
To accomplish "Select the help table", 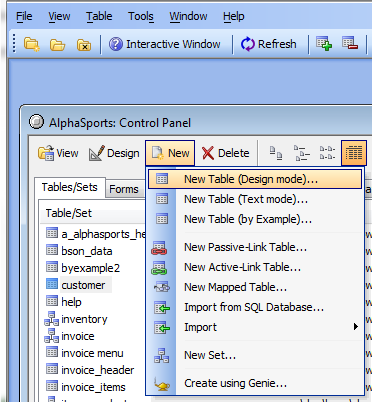I will [x=71, y=302].
